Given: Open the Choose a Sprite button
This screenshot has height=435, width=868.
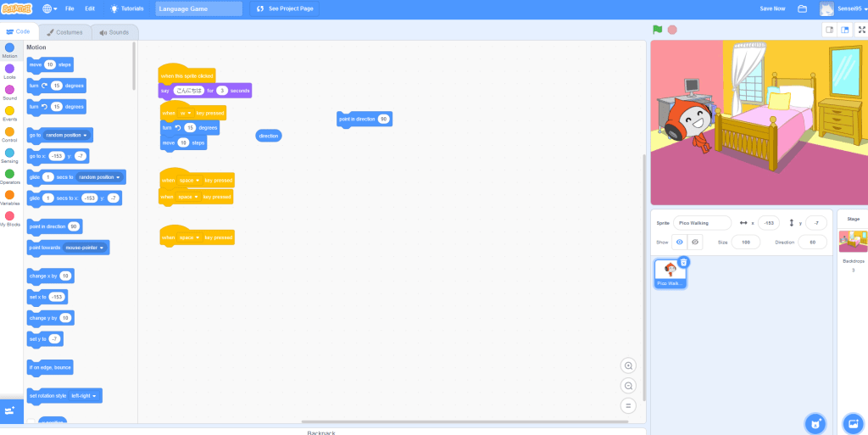Looking at the screenshot, I should 815,423.
